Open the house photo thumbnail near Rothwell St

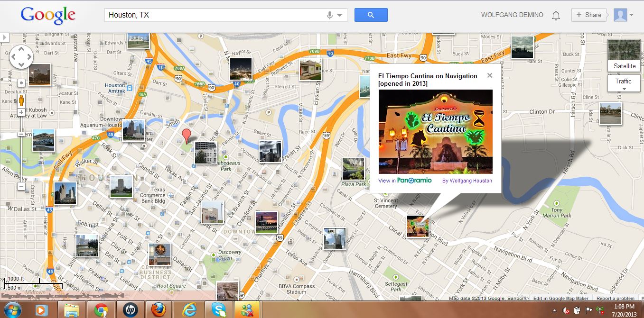click(x=310, y=70)
